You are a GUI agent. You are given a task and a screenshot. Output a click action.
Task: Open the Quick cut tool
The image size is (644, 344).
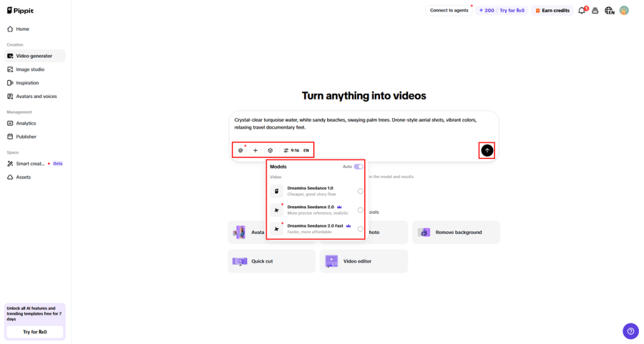(x=272, y=261)
